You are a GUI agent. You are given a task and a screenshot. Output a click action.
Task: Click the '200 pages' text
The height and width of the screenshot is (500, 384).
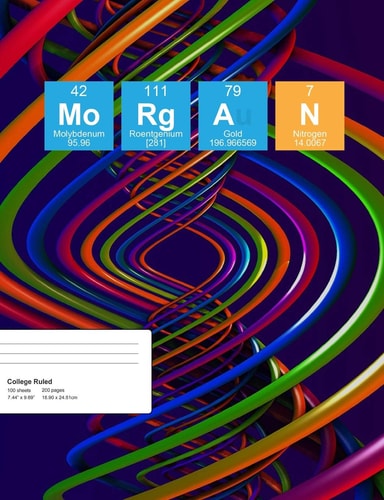[53, 390]
